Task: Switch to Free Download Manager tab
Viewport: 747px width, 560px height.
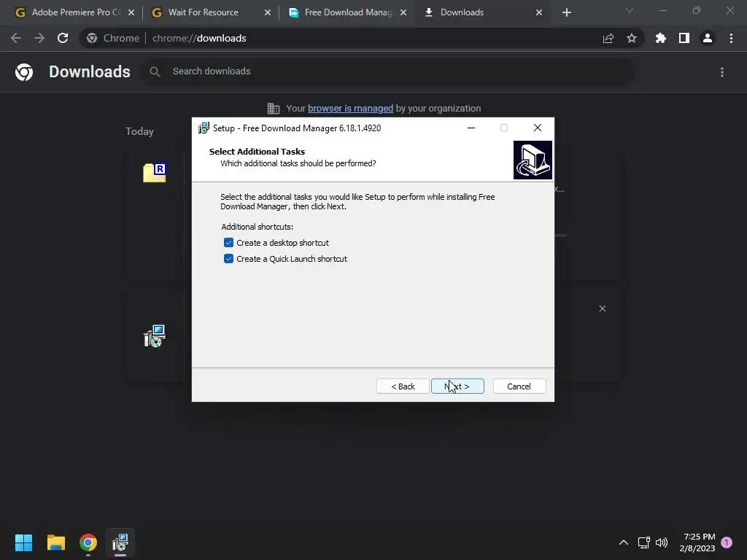Action: 348,12
